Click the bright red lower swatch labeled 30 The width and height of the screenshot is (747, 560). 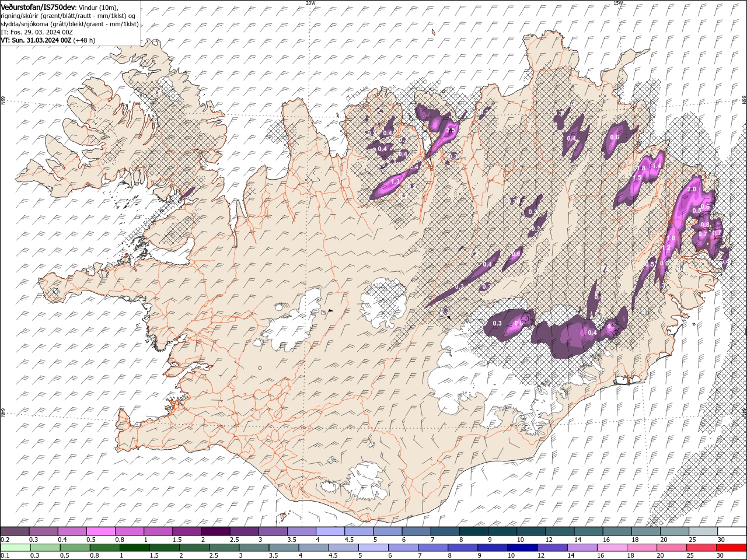point(731,548)
